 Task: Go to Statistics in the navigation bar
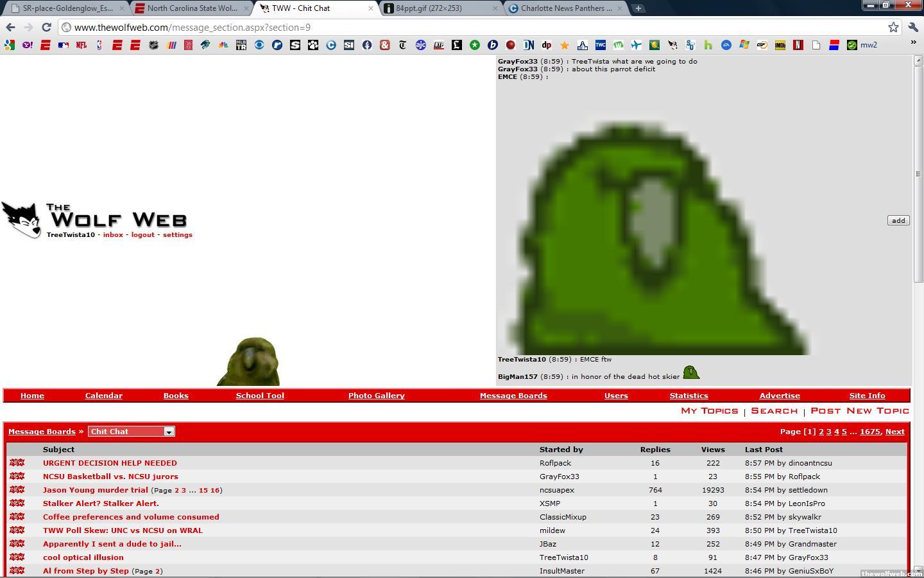point(689,396)
